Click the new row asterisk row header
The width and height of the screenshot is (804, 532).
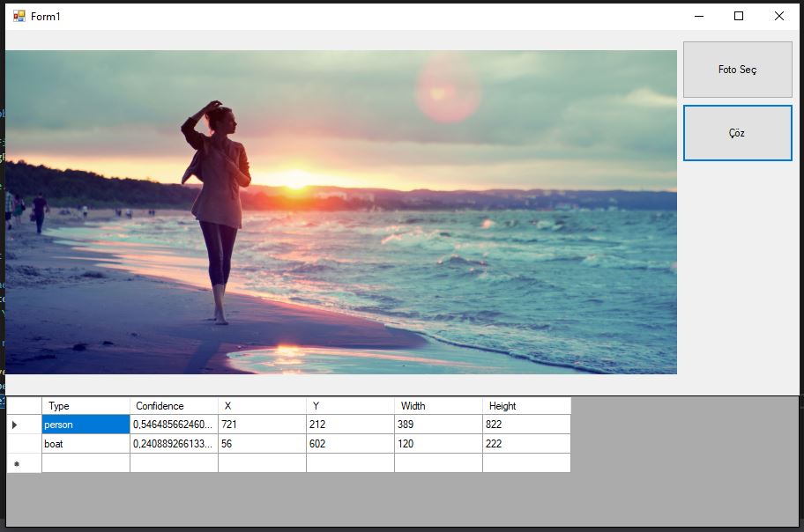pos(24,463)
